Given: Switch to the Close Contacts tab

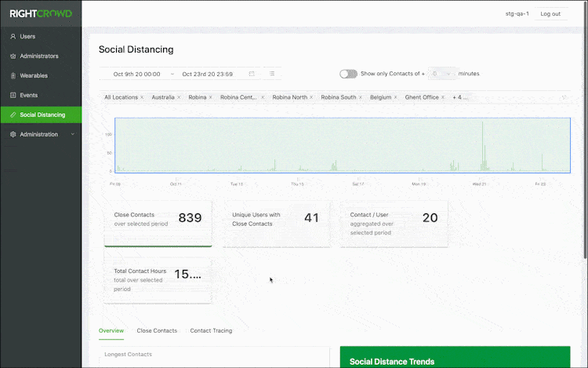Looking at the screenshot, I should 157,330.
